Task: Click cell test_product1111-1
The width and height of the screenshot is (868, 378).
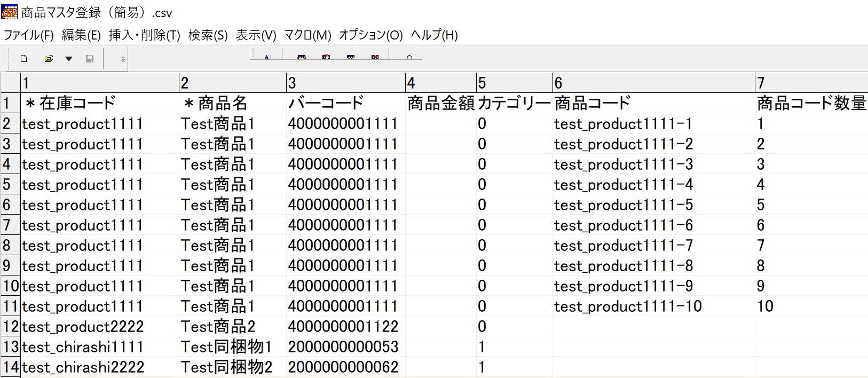Action: click(x=654, y=123)
